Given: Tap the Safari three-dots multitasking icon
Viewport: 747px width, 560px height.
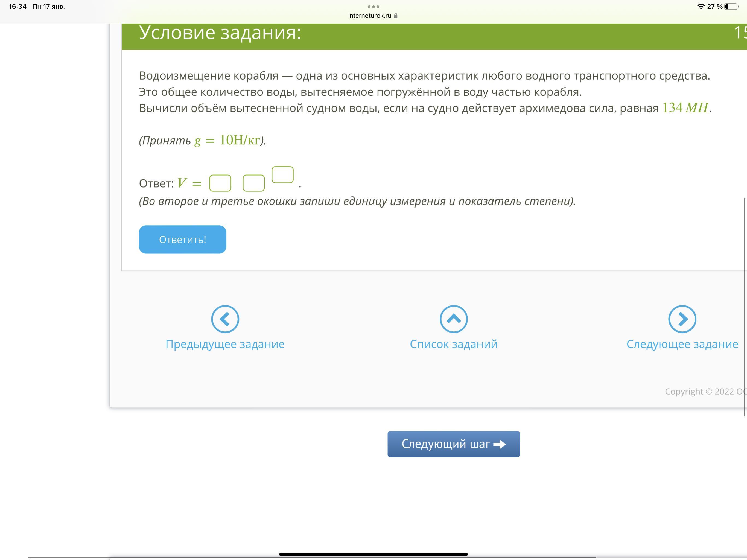Looking at the screenshot, I should 373,7.
